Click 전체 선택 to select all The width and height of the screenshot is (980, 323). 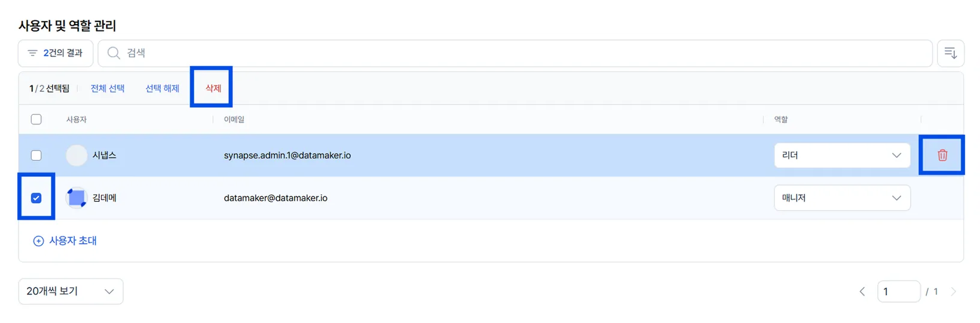point(108,88)
